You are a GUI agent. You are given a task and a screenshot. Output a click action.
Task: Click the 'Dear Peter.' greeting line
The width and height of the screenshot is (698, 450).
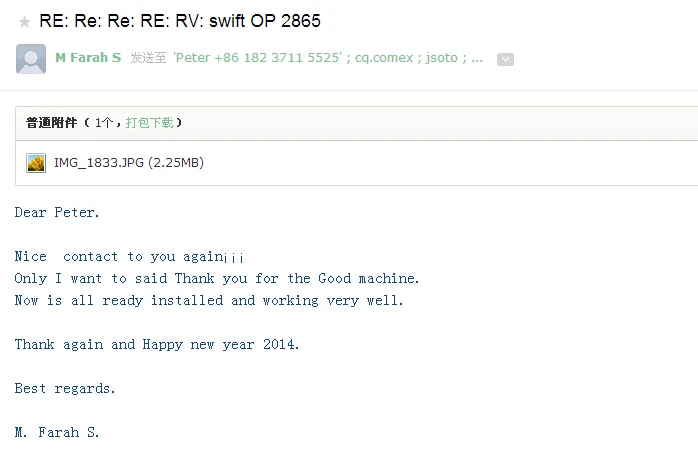point(57,213)
